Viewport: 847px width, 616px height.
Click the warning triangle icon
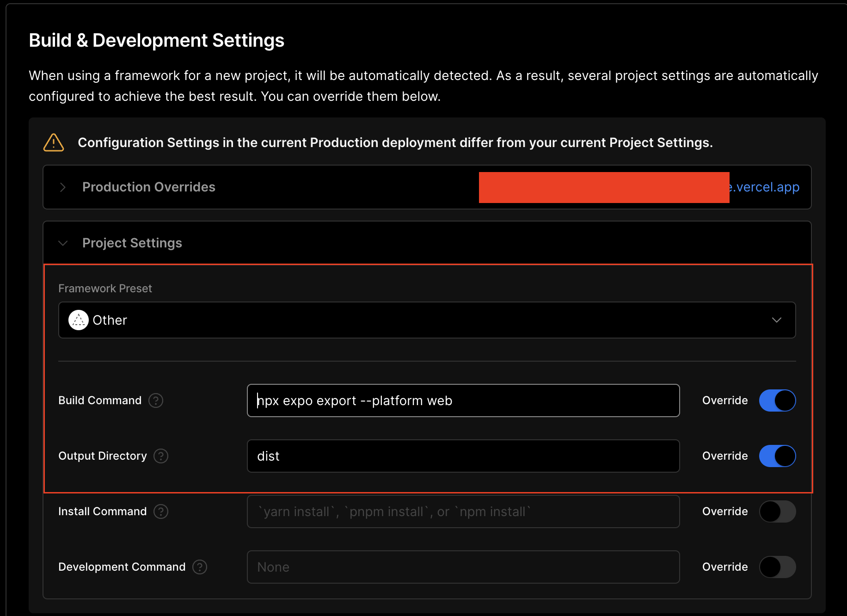53,143
